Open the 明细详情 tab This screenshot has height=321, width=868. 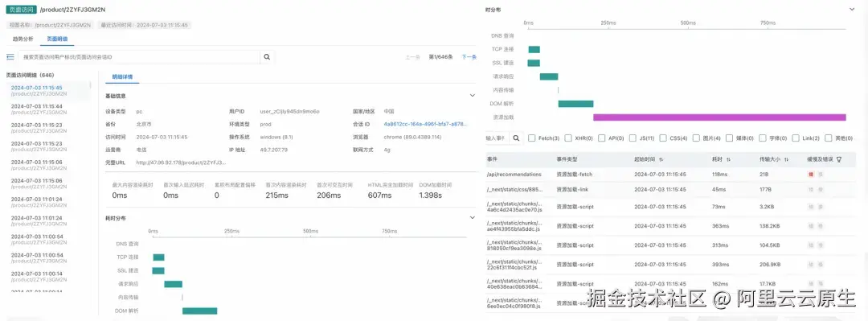(122, 77)
